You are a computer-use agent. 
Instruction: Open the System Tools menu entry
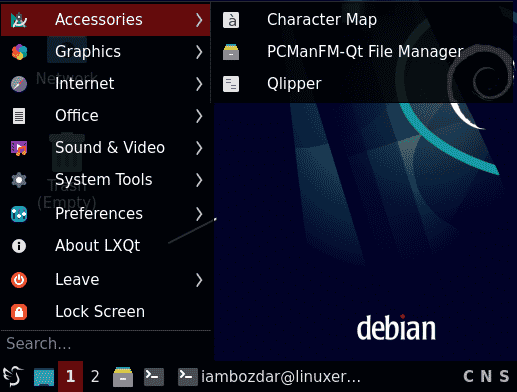point(106,180)
